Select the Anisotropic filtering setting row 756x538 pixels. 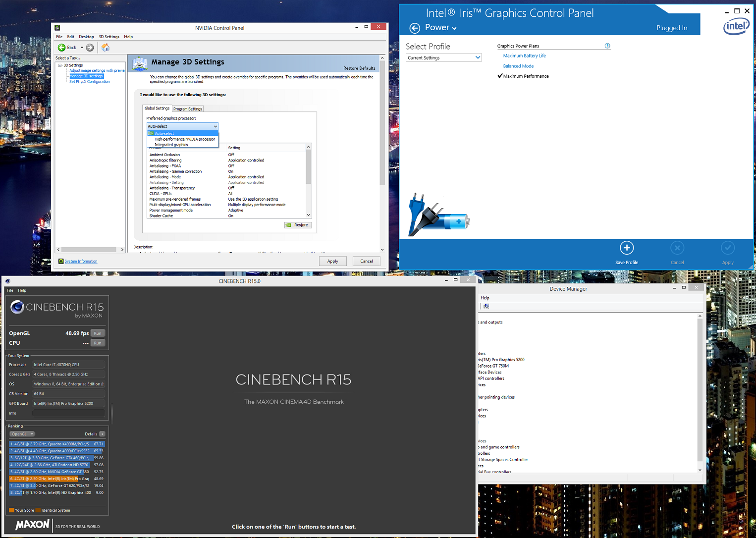[227, 160]
